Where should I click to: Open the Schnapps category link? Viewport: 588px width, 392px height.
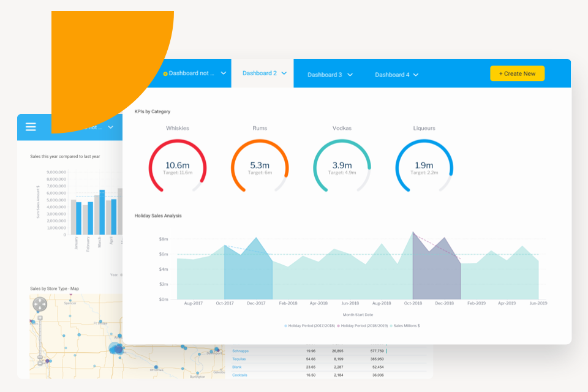tap(239, 350)
